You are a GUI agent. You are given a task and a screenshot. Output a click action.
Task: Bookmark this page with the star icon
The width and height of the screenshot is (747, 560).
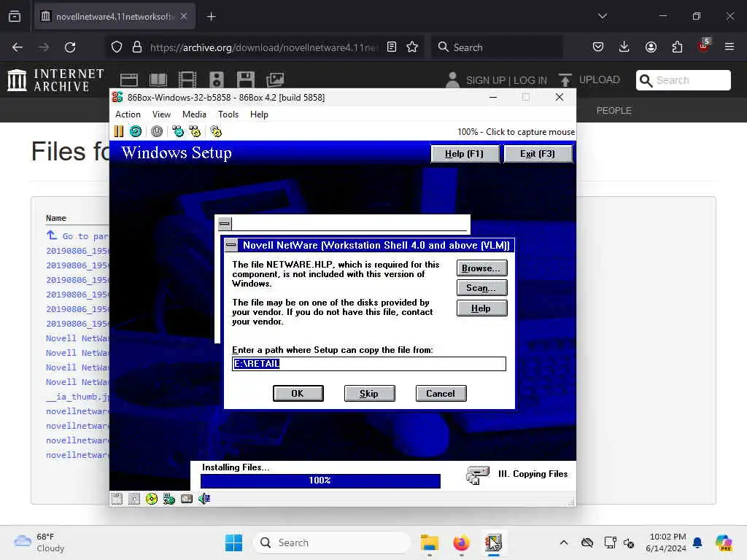[412, 47]
